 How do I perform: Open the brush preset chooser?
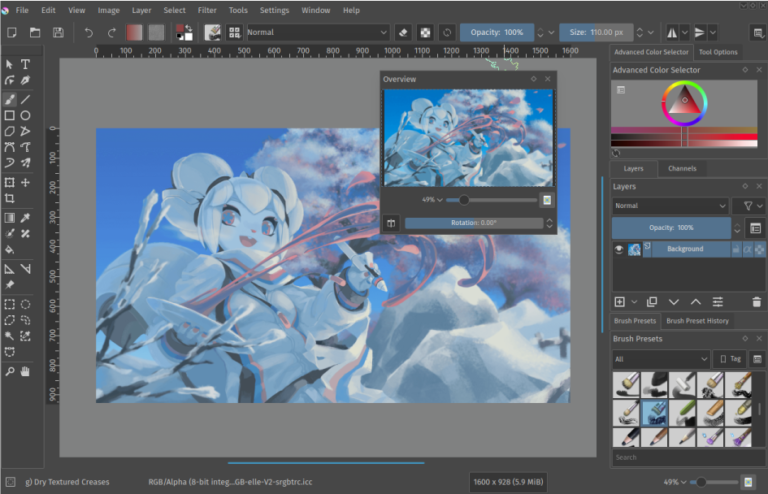(235, 32)
